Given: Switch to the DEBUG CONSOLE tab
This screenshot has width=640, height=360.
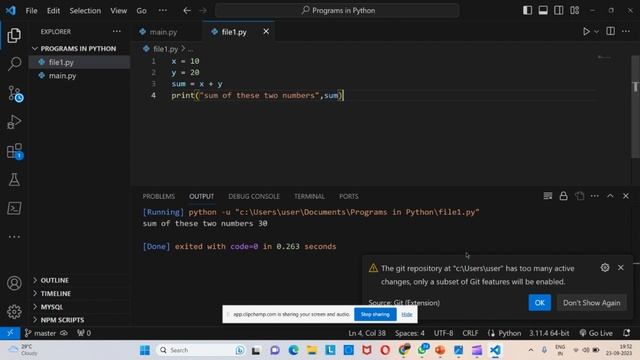Looking at the screenshot, I should tap(254, 196).
